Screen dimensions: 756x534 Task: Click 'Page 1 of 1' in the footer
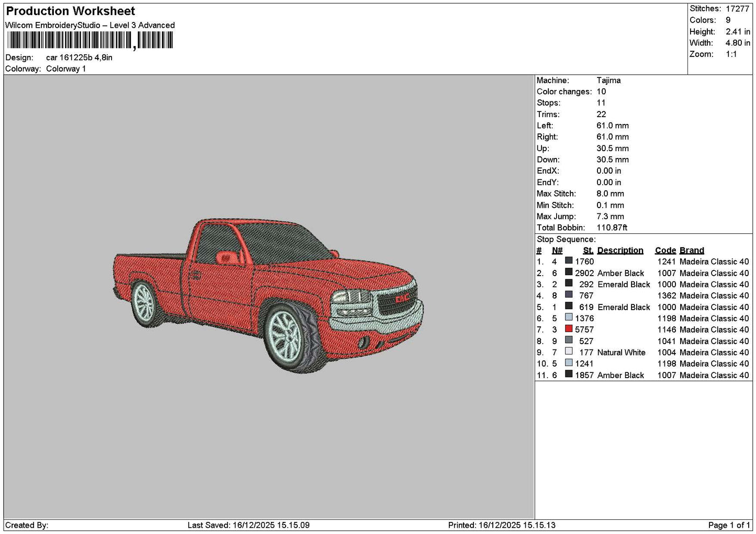(729, 525)
